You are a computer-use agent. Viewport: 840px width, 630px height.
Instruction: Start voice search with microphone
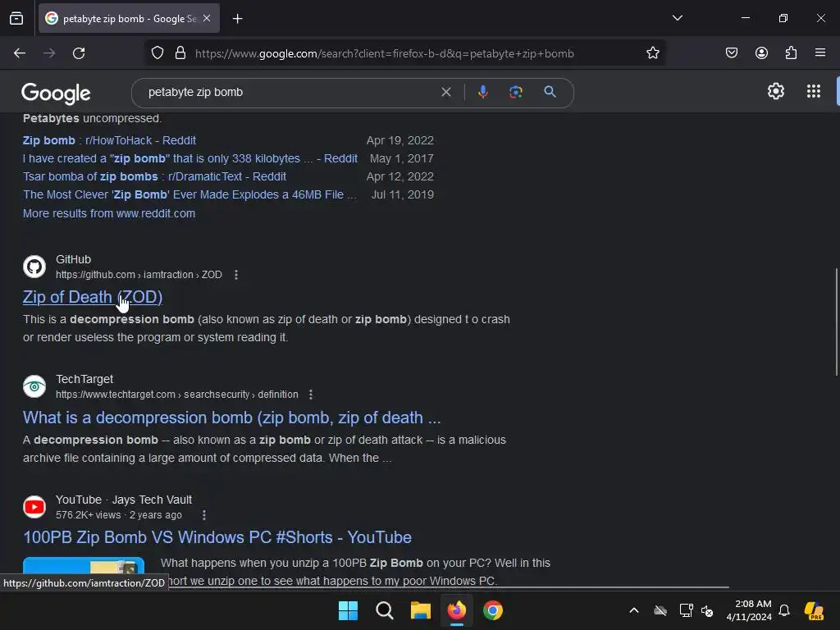[x=482, y=92]
